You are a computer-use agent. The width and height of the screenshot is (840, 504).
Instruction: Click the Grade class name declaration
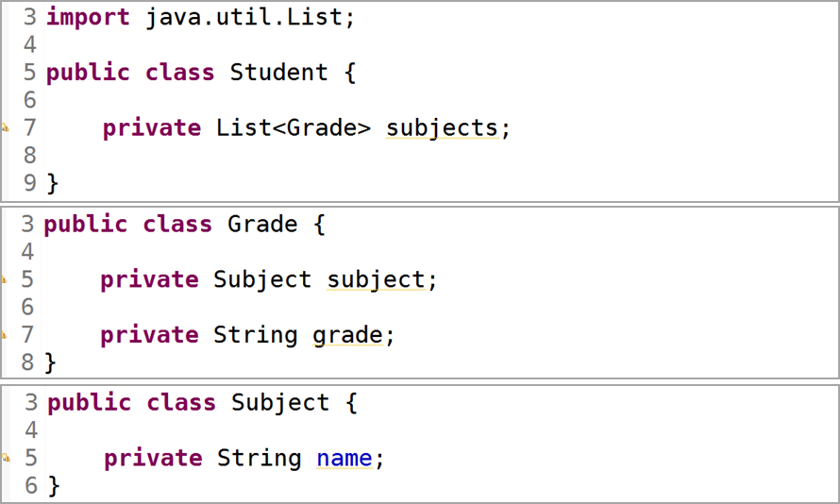262,225
